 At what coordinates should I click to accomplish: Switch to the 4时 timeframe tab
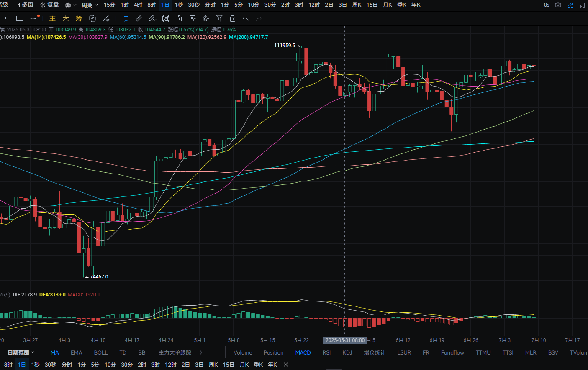coord(138,5)
